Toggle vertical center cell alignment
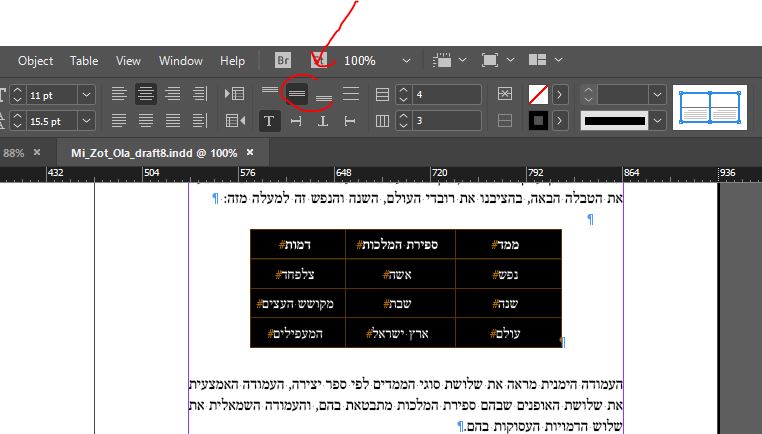 tap(296, 93)
